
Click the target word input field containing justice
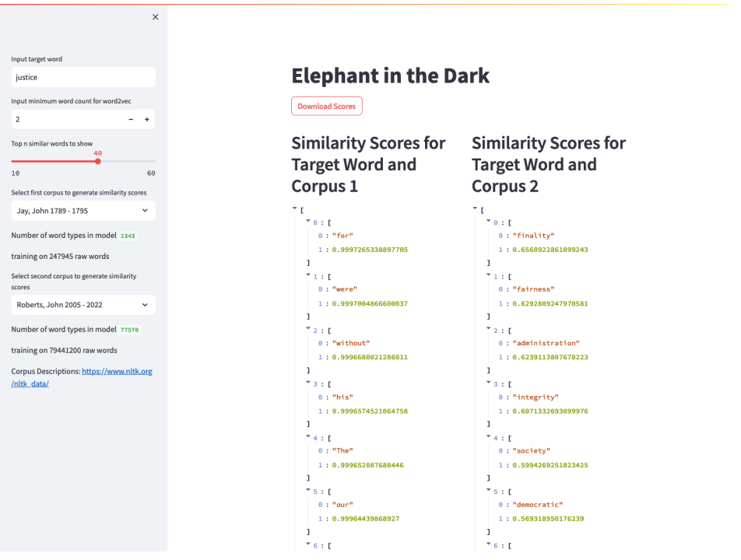(83, 77)
